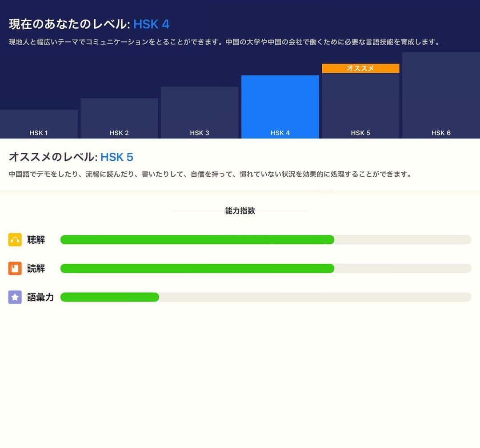The width and height of the screenshot is (480, 448).
Task: Click the 能力指数 section heading
Action: click(x=240, y=211)
